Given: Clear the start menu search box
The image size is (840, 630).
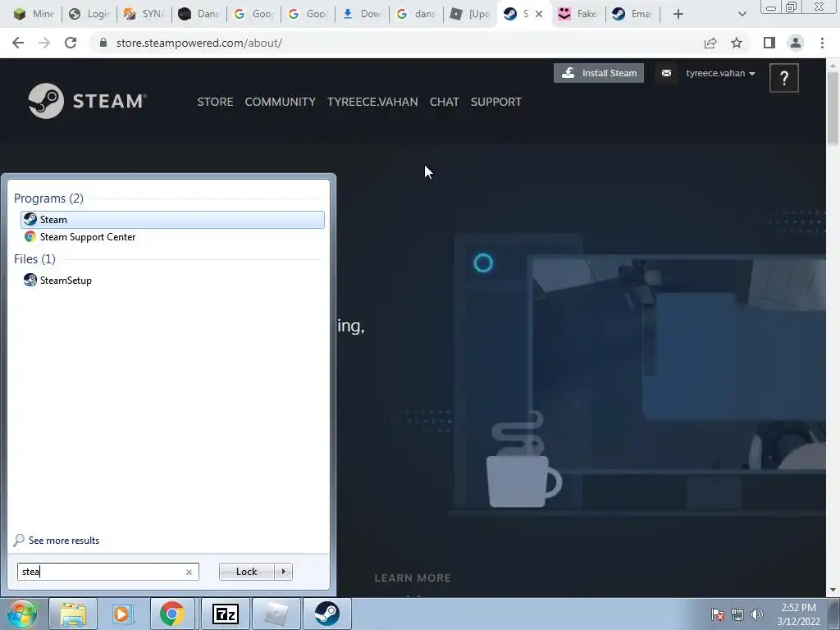Looking at the screenshot, I should click(189, 572).
